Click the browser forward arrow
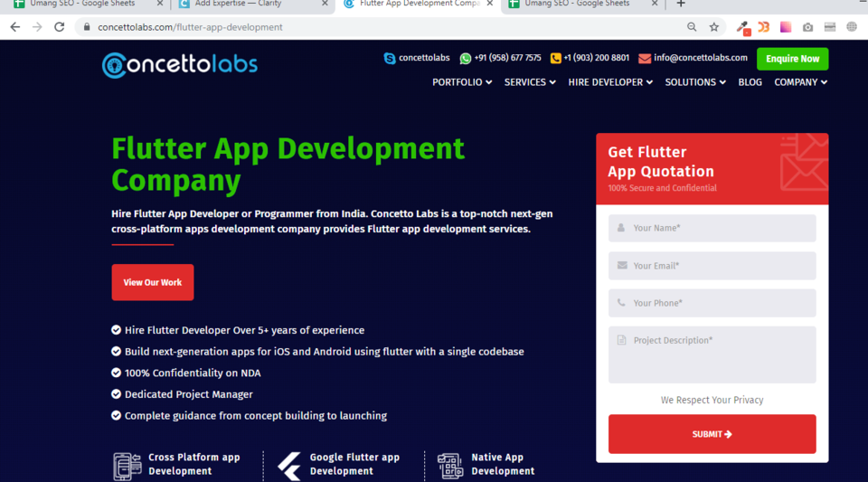The height and width of the screenshot is (482, 868). coord(37,27)
